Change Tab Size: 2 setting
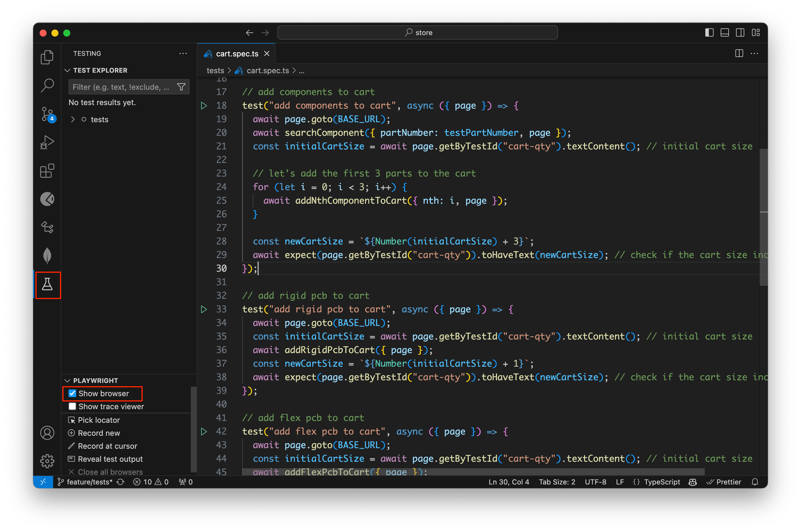Viewport: 801px width, 532px height. [557, 482]
